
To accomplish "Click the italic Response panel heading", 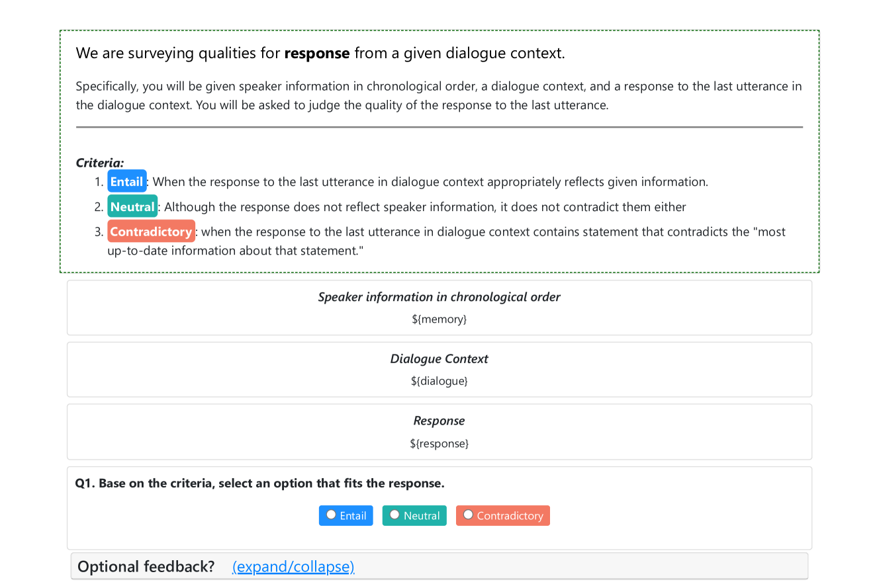I will coord(439,421).
